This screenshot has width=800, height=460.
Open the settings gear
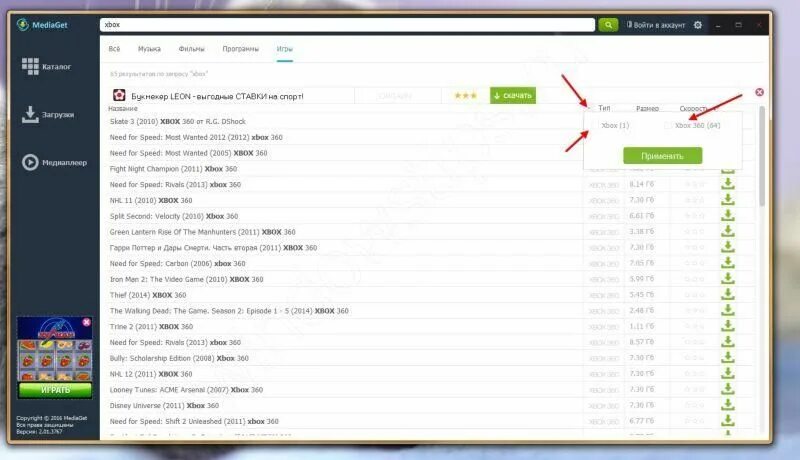click(697, 24)
